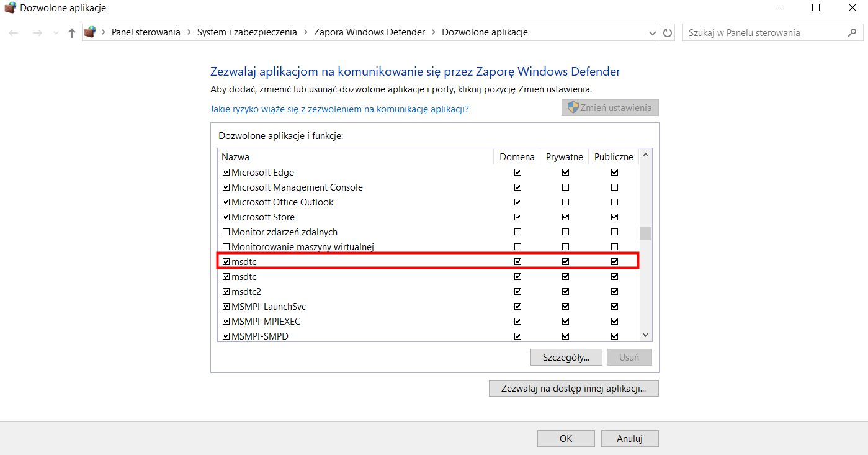Viewport: 868px width, 455px height.
Task: Toggle Microsoft Edge enabled checkbox
Action: 226,173
